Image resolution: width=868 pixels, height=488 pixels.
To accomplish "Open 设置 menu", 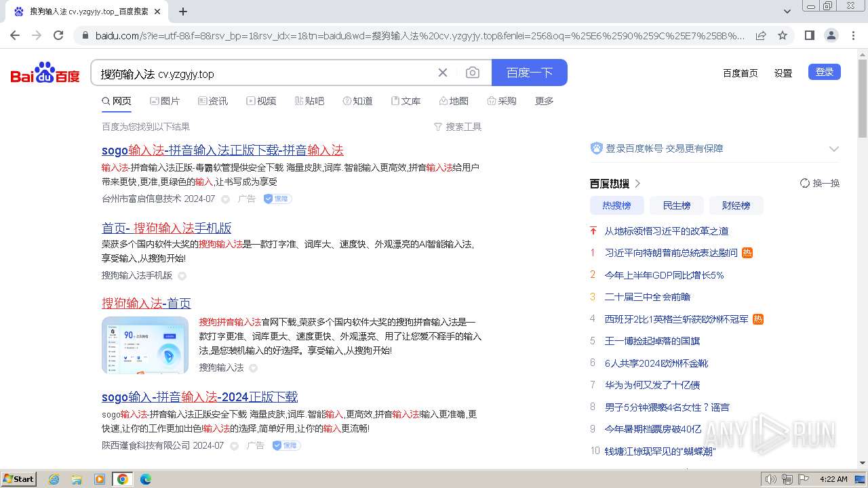I will (x=783, y=73).
